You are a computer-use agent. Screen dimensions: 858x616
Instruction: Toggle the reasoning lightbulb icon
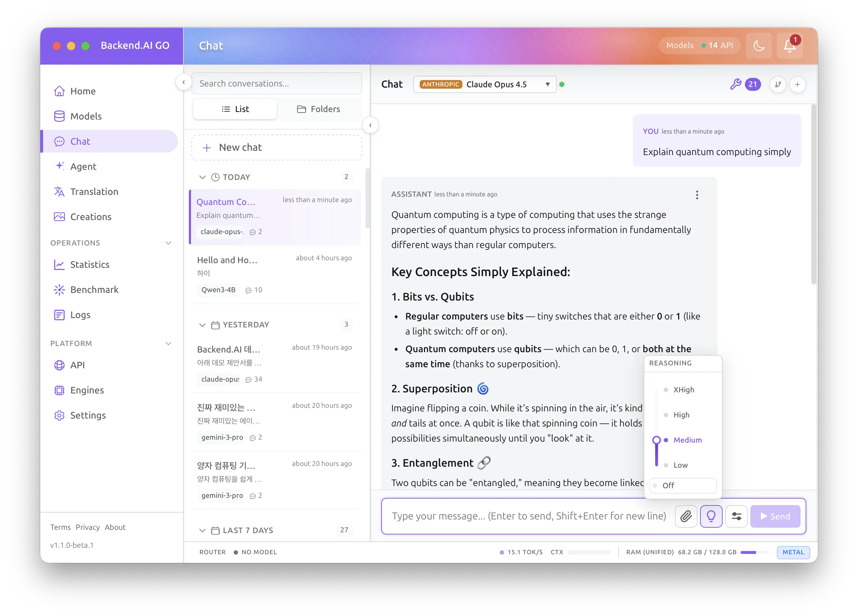[x=711, y=516]
